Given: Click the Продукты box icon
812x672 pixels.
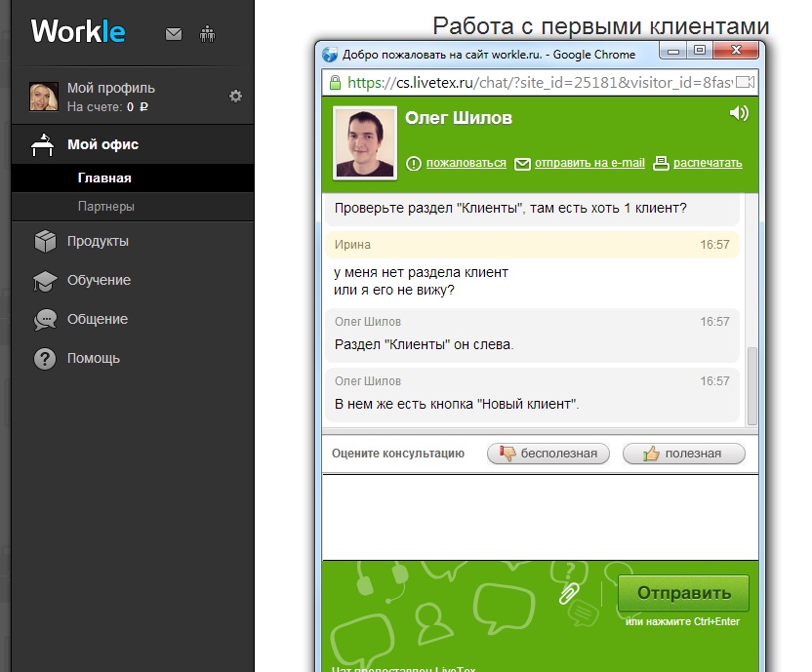Looking at the screenshot, I should point(45,241).
